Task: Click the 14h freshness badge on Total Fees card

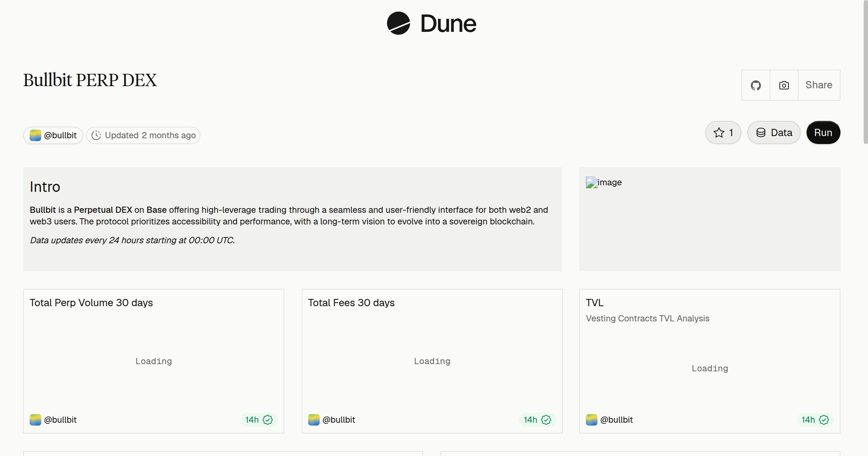Action: click(537, 420)
